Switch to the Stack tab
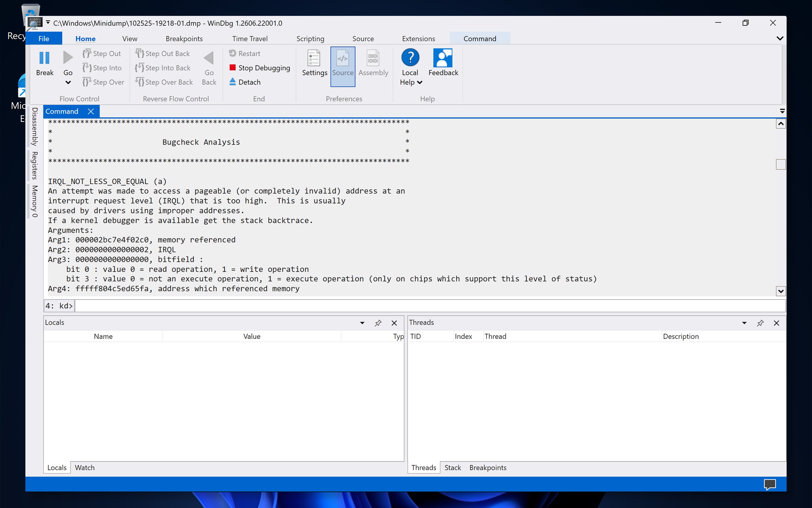812x508 pixels. tap(453, 467)
